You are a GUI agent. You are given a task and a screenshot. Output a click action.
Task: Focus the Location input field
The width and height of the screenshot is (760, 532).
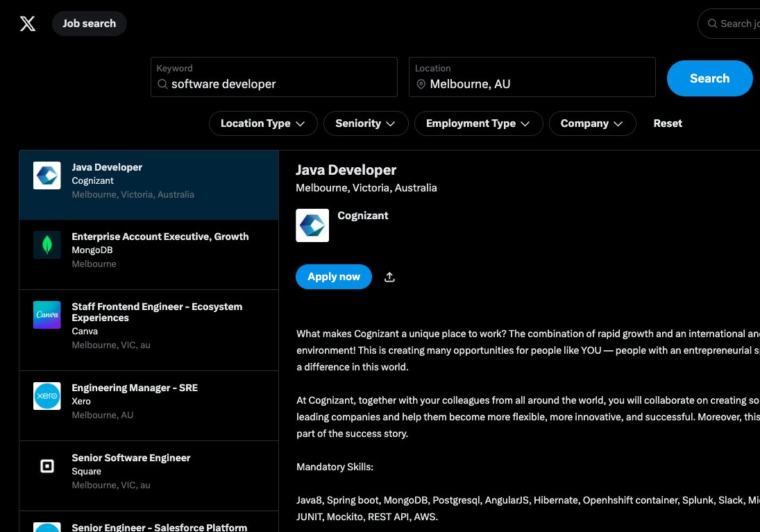tap(532, 77)
